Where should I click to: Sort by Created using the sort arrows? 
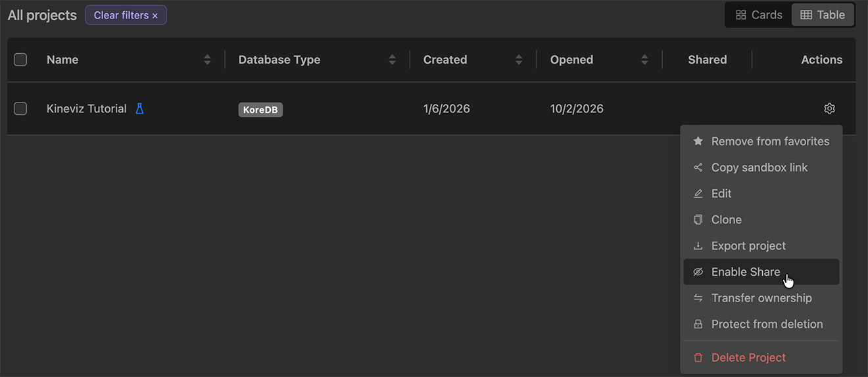click(x=519, y=60)
